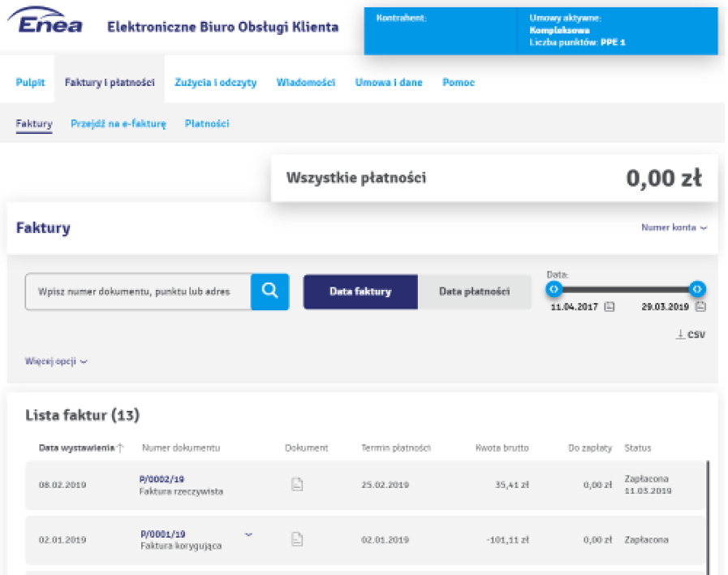Viewport: 728px width, 575px height.
Task: Click Przejdź na e-fakturę link
Action: [118, 124]
